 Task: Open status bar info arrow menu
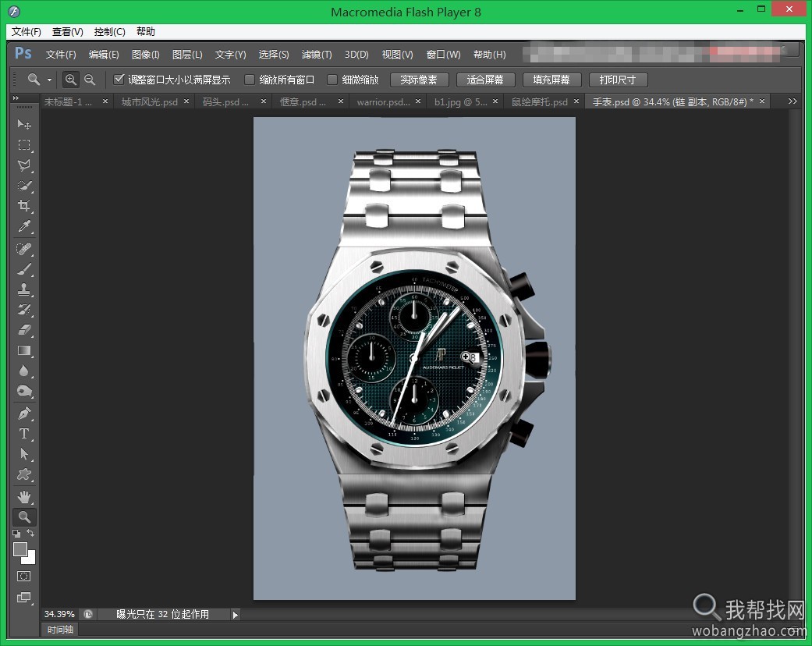pyautogui.click(x=235, y=615)
